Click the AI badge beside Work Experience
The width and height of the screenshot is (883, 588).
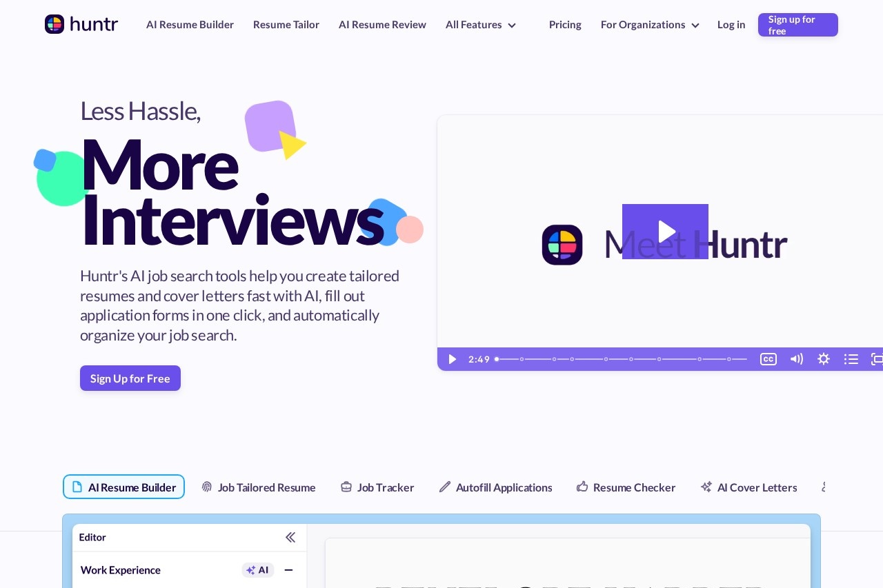point(257,570)
